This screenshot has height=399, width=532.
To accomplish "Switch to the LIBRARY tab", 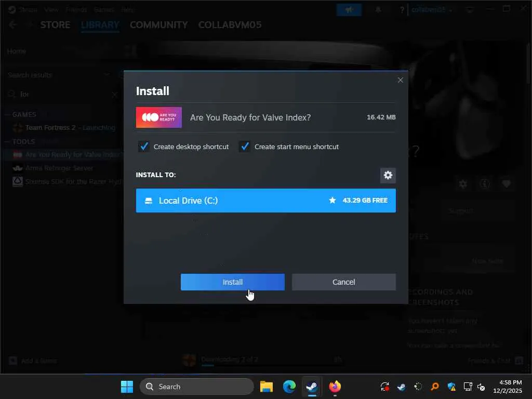I will pos(100,25).
